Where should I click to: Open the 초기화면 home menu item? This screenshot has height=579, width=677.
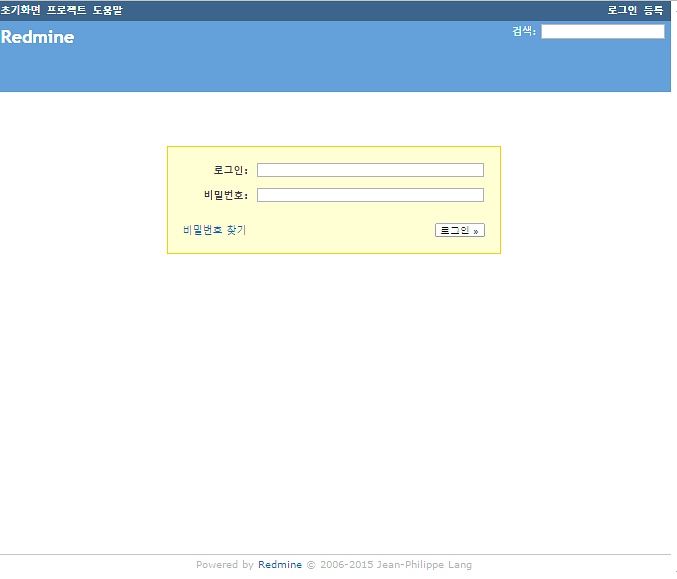(20, 10)
